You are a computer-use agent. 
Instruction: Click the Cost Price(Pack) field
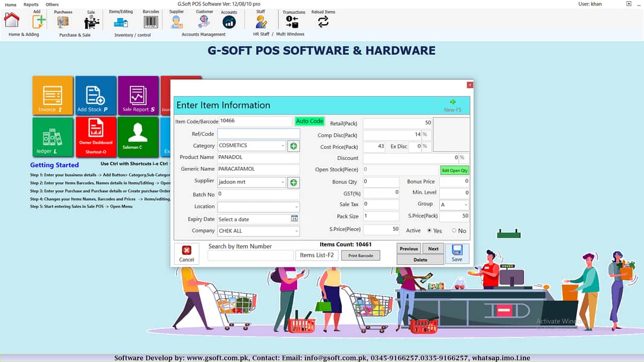tap(374, 147)
